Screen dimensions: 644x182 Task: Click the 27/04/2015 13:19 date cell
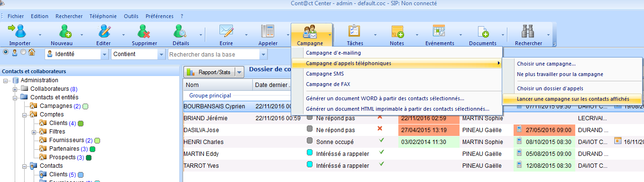coord(428,130)
